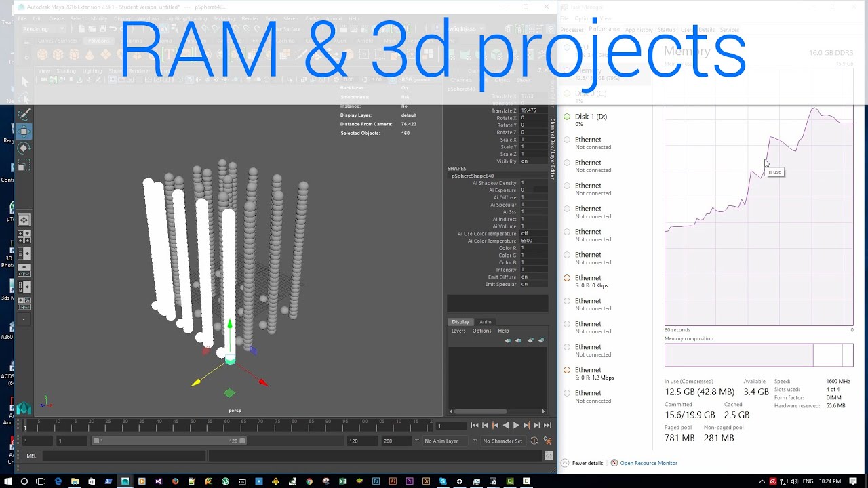This screenshot has height=488, width=868.
Task: Go to start of playback range
Action: [475, 425]
